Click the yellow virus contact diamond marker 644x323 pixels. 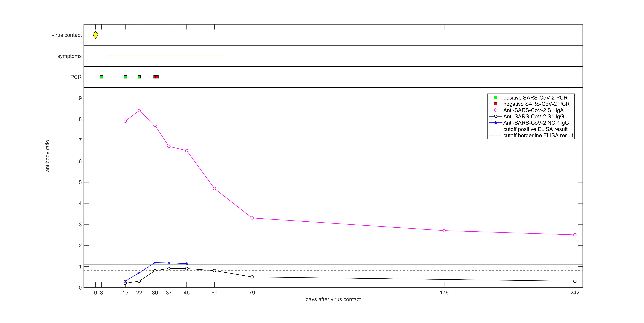(96, 35)
